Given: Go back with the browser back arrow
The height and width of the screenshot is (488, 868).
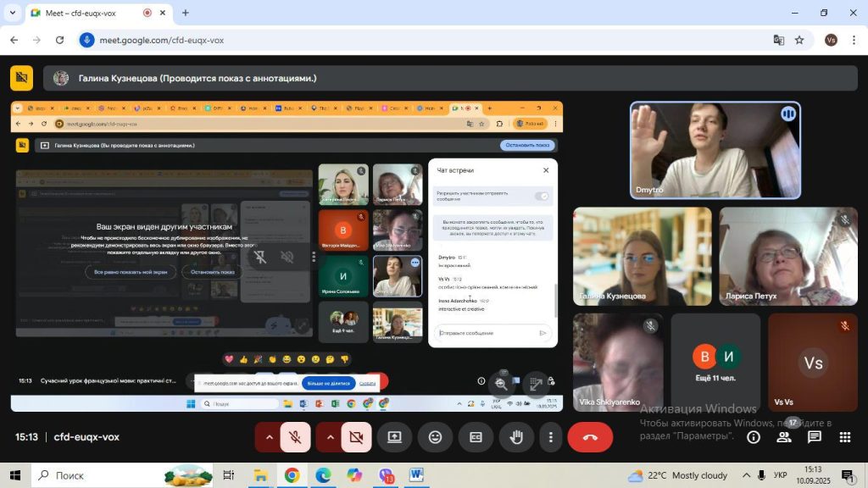Looking at the screenshot, I should pos(14,41).
